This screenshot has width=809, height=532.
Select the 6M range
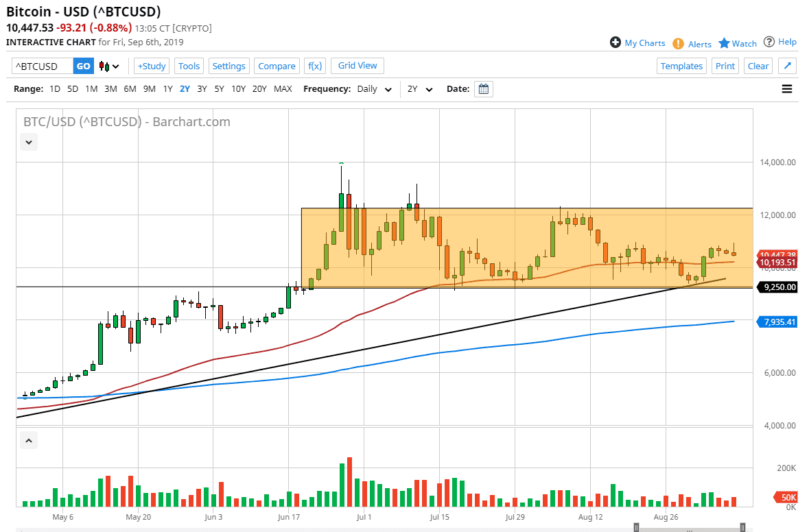coord(130,88)
